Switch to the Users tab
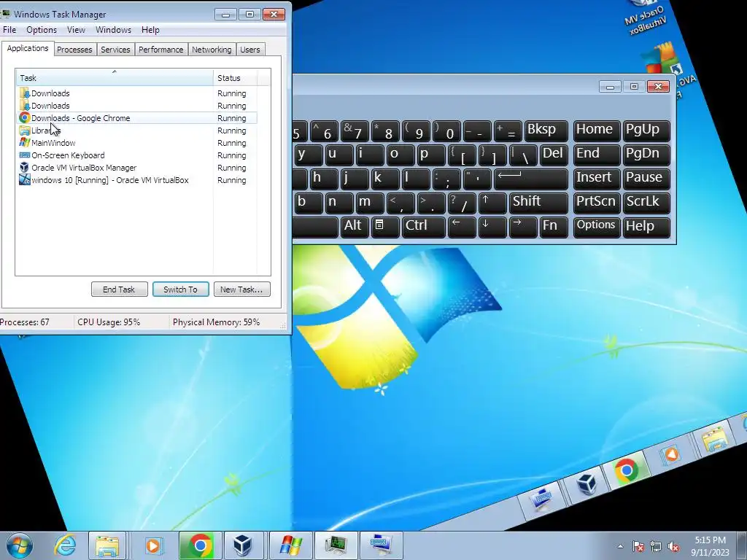The height and width of the screenshot is (560, 747). tap(249, 50)
